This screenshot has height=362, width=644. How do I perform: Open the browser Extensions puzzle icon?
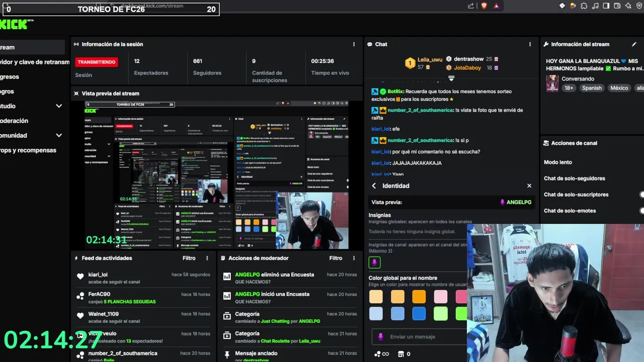584,6
